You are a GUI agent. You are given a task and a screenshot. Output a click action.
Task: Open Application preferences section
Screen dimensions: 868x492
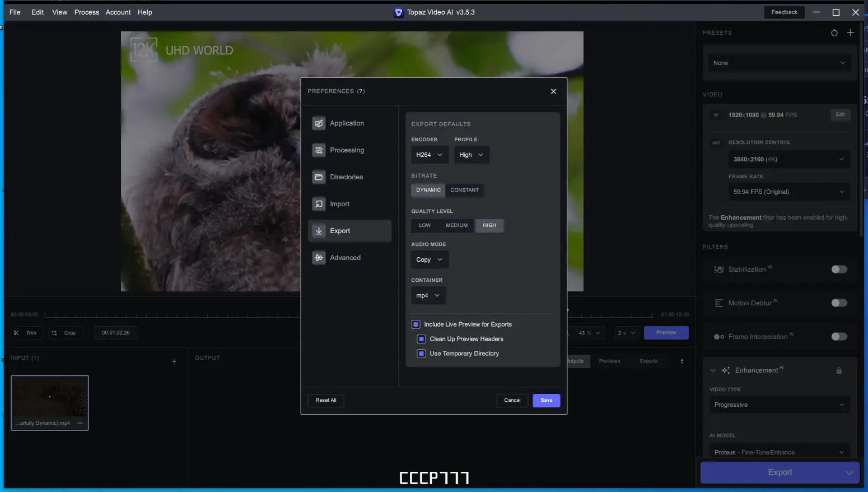(349, 123)
